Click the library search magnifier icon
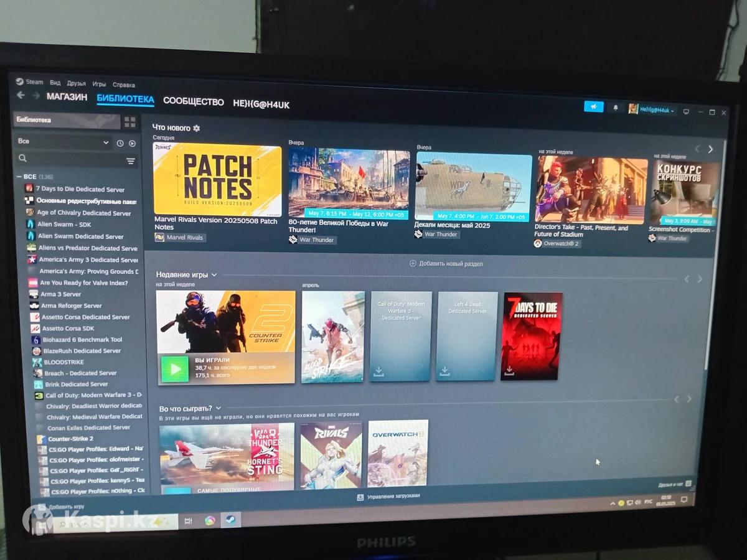Viewport: 747px width, 560px height. tap(23, 159)
